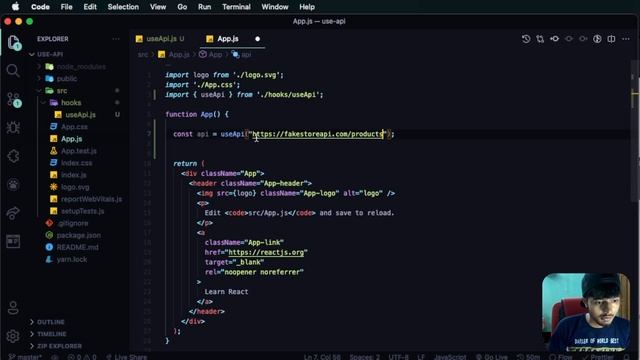640x360 pixels.
Task: Open the Terminal menu
Action: click(236, 7)
